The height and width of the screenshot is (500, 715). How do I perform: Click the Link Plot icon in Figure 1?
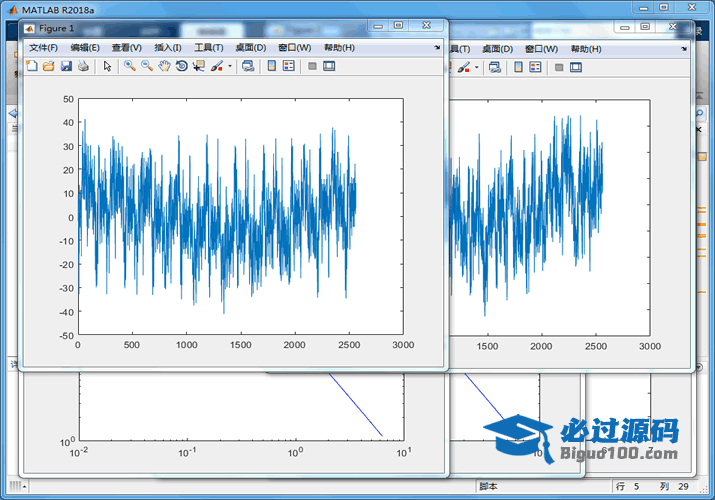[x=247, y=66]
